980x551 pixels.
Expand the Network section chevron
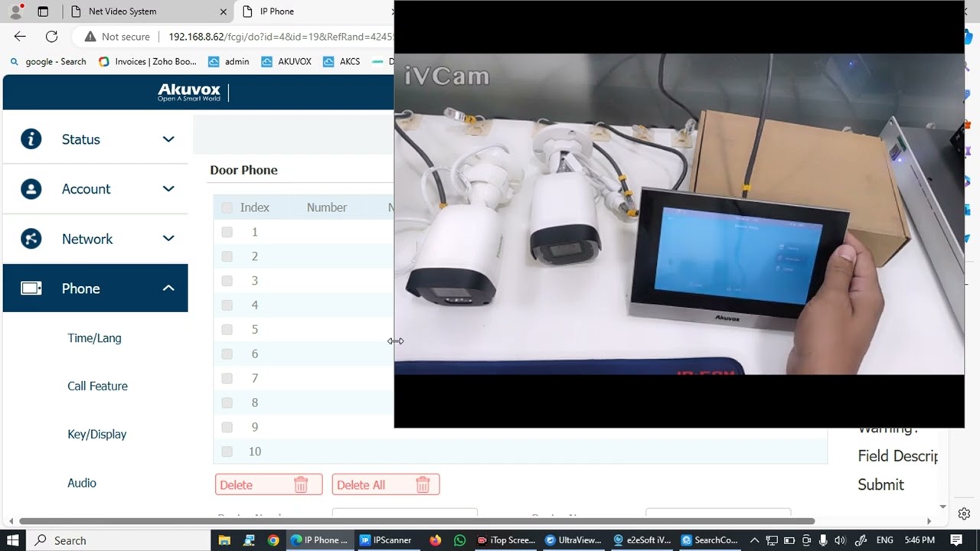168,239
